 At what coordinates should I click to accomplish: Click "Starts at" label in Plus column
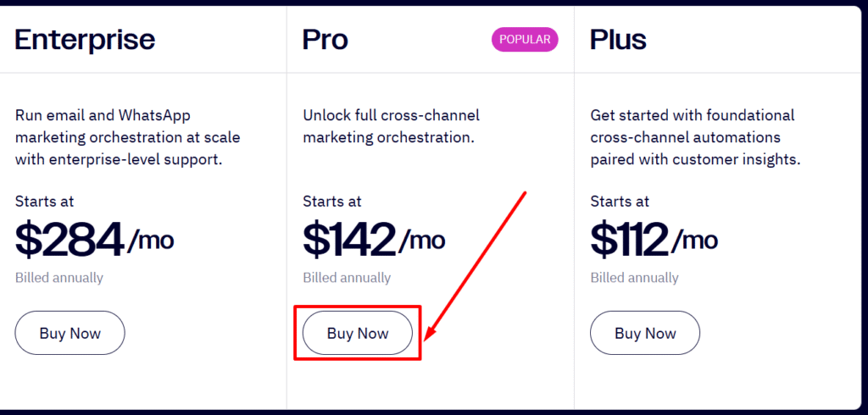(x=620, y=202)
